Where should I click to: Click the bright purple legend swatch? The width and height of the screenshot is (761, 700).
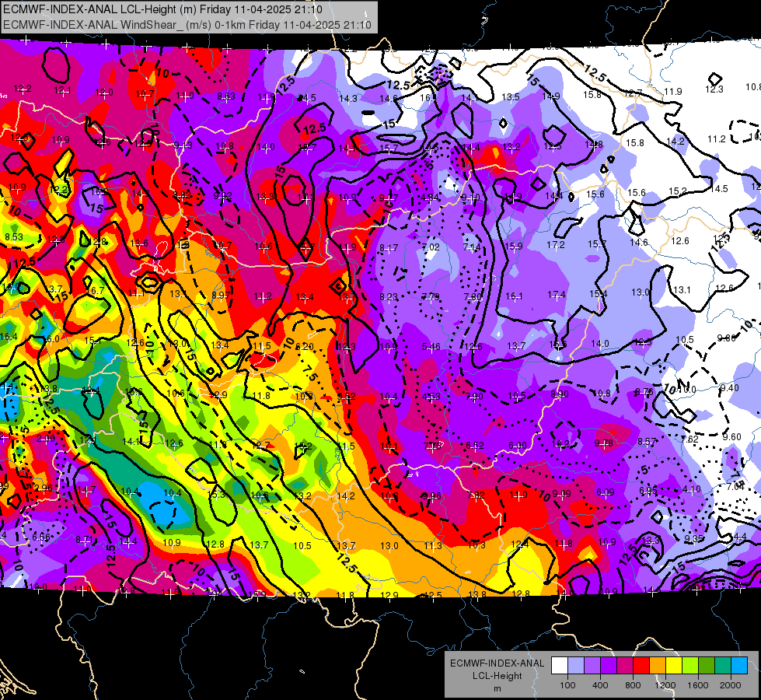tap(609, 665)
